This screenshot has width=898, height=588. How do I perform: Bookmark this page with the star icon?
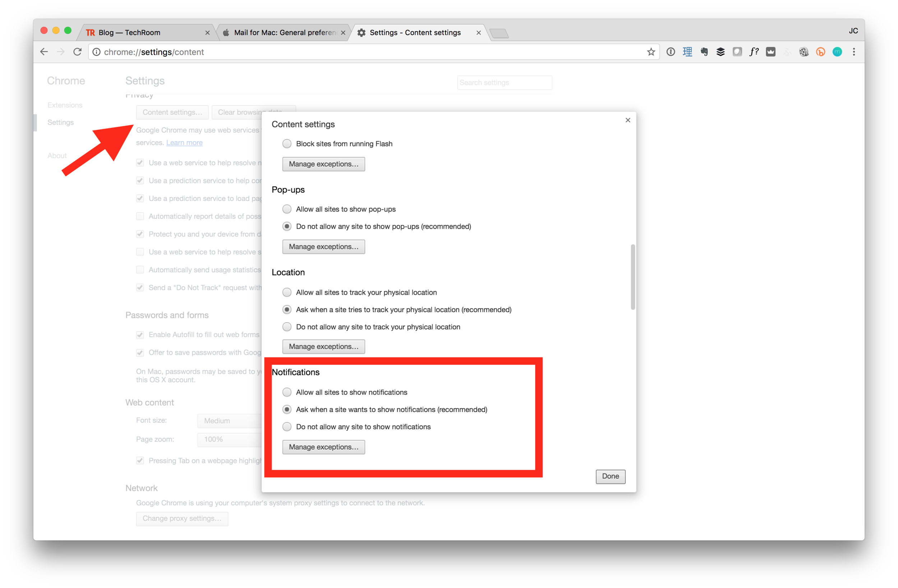[651, 52]
